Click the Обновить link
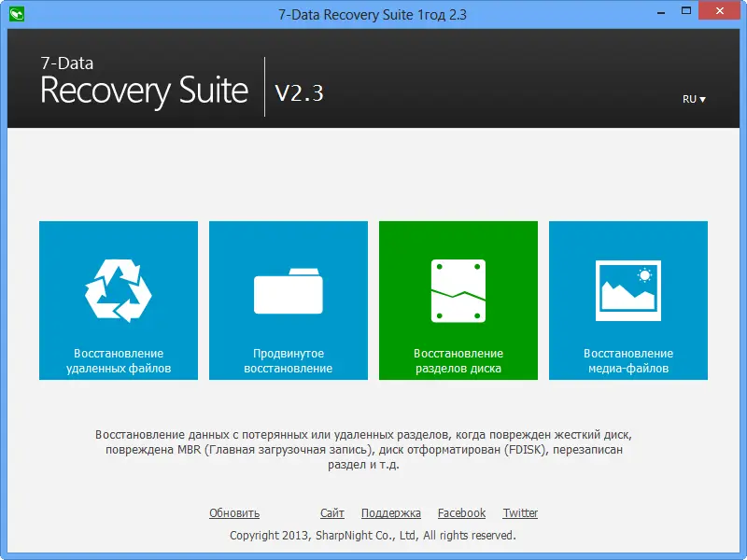 [x=234, y=512]
